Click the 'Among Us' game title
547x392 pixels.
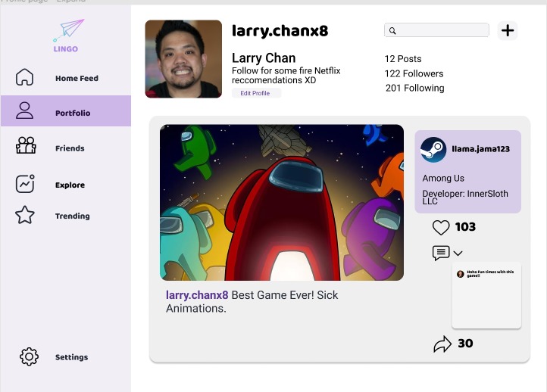point(443,178)
